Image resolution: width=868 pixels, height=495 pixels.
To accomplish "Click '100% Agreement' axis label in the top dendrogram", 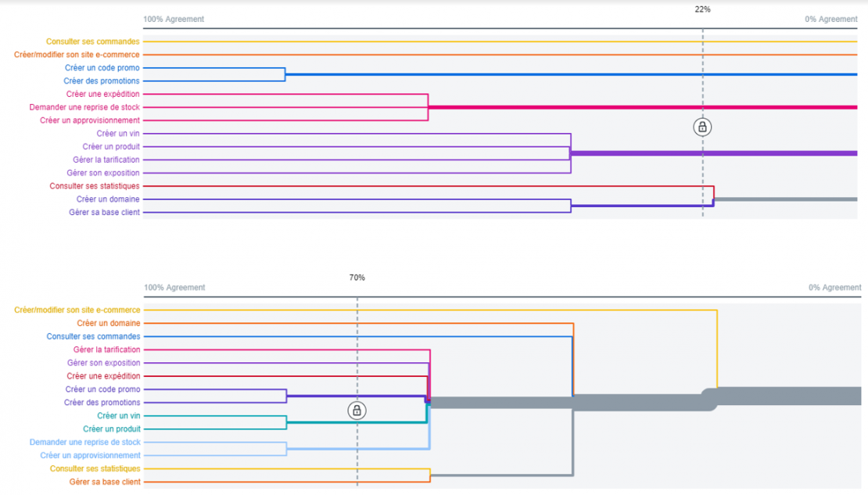I will [x=174, y=20].
